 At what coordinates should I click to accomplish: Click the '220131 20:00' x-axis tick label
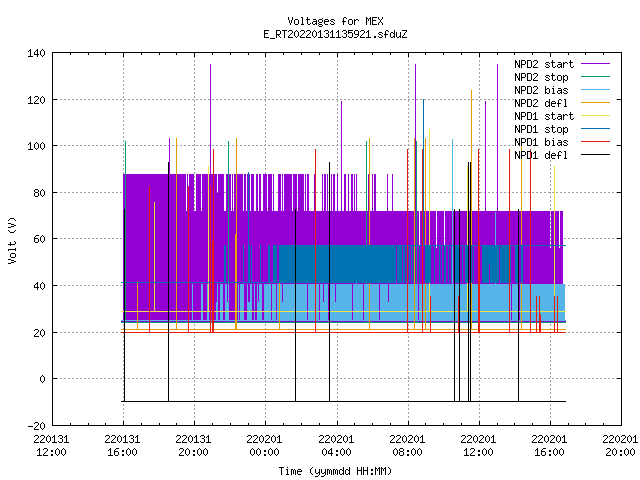(193, 446)
